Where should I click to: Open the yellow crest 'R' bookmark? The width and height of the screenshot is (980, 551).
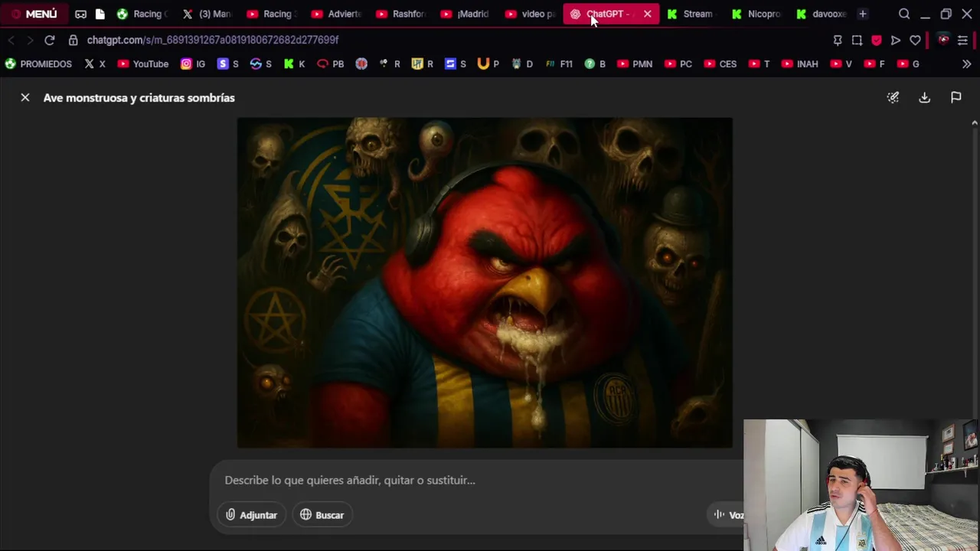[x=423, y=64]
